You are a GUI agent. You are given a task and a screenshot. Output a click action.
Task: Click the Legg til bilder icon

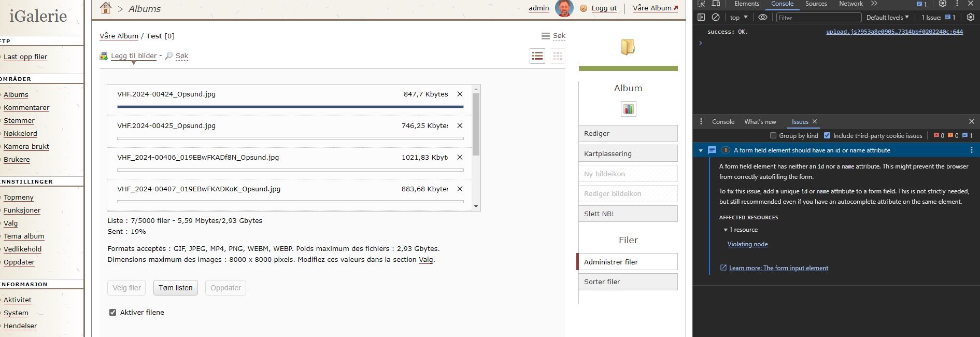pyautogui.click(x=104, y=56)
